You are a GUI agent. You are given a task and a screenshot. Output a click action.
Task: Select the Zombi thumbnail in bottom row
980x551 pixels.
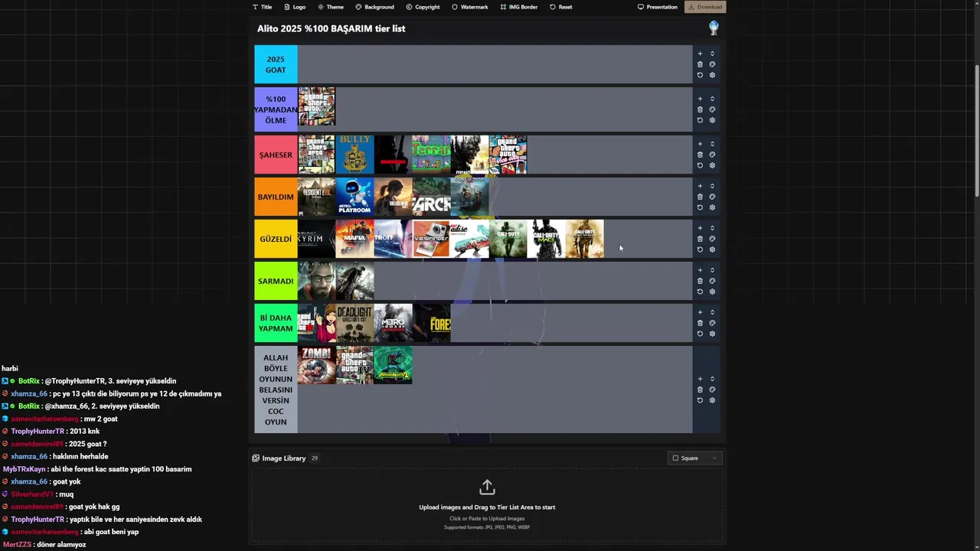[x=316, y=365]
